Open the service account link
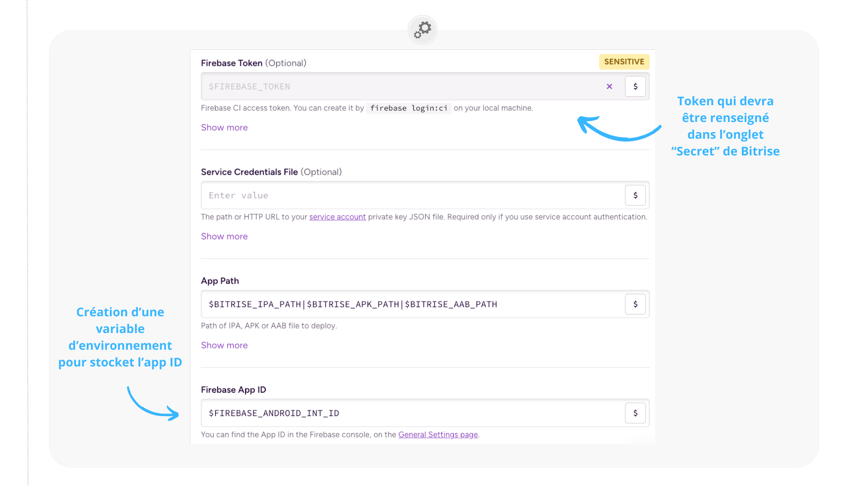 [x=337, y=217]
